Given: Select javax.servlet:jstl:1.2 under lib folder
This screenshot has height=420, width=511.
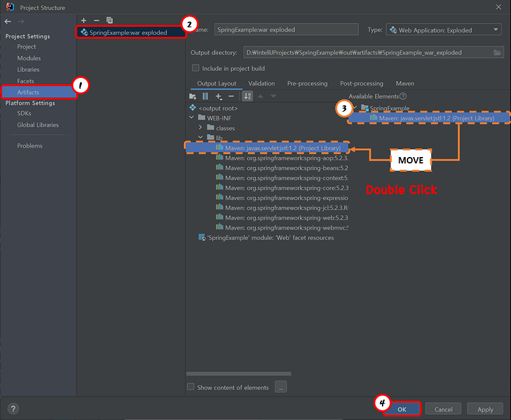Looking at the screenshot, I should coord(267,148).
